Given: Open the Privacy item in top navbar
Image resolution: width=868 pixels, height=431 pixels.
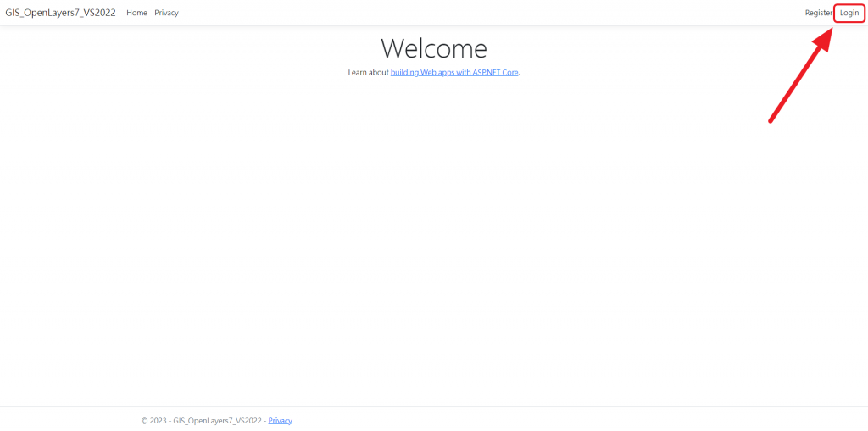Looking at the screenshot, I should click(166, 13).
